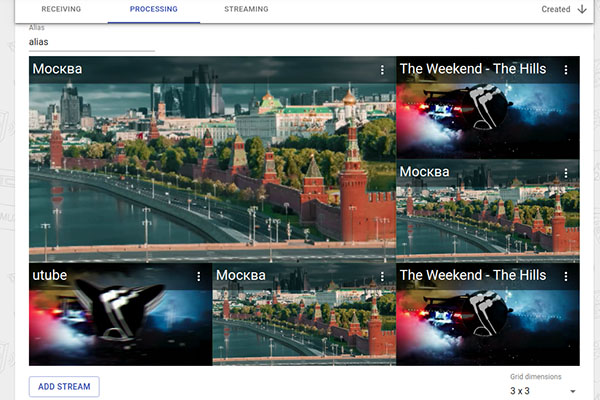The image size is (600, 400).
Task: Switch to the RECEIVING tab
Action: [61, 9]
